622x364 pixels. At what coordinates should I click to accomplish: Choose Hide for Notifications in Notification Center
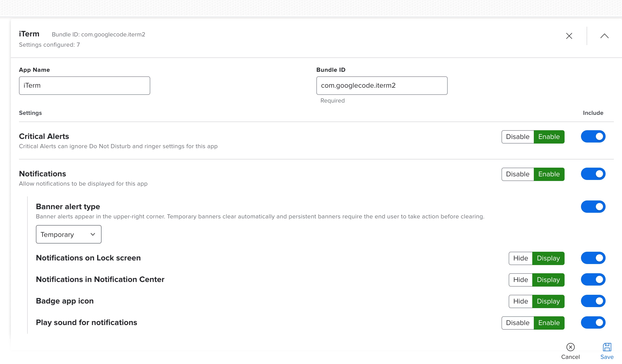[521, 280]
